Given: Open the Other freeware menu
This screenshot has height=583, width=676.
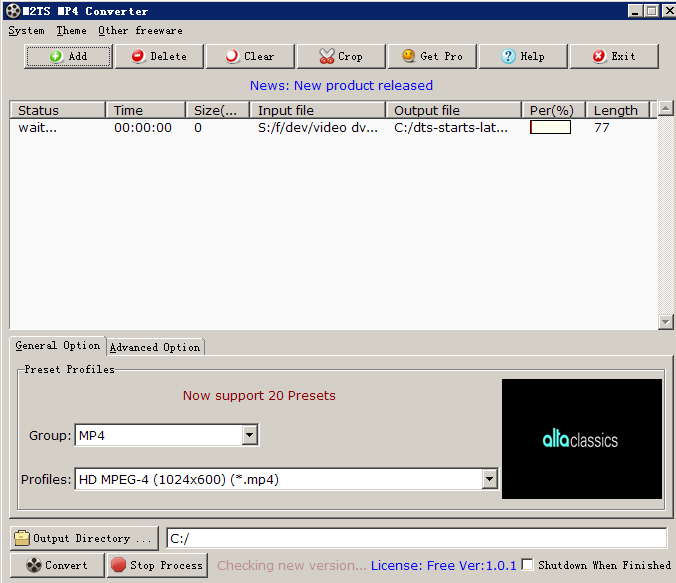Looking at the screenshot, I should click(141, 31).
